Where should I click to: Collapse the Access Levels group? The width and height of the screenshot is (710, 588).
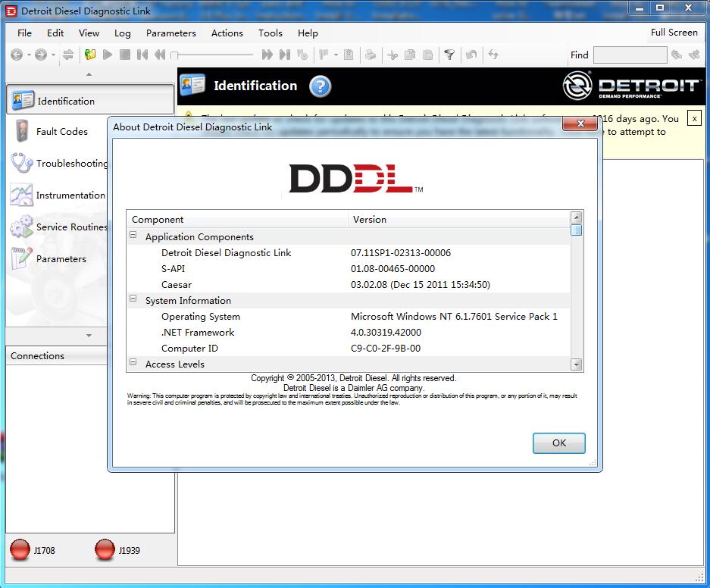(x=133, y=361)
